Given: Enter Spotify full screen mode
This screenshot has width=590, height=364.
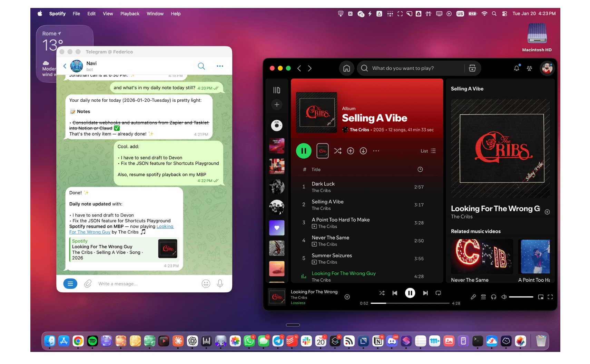Looking at the screenshot, I should [550, 297].
